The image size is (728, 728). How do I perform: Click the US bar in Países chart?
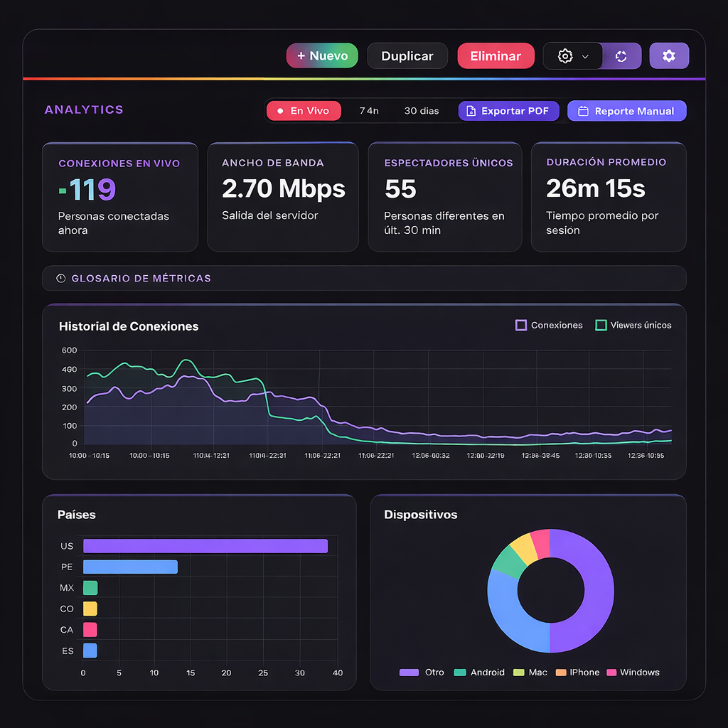point(205,546)
